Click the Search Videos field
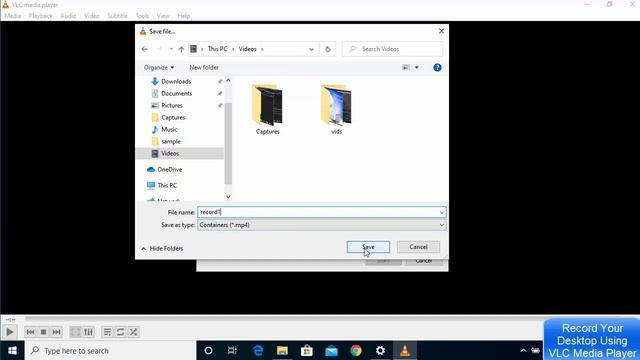 click(392, 49)
